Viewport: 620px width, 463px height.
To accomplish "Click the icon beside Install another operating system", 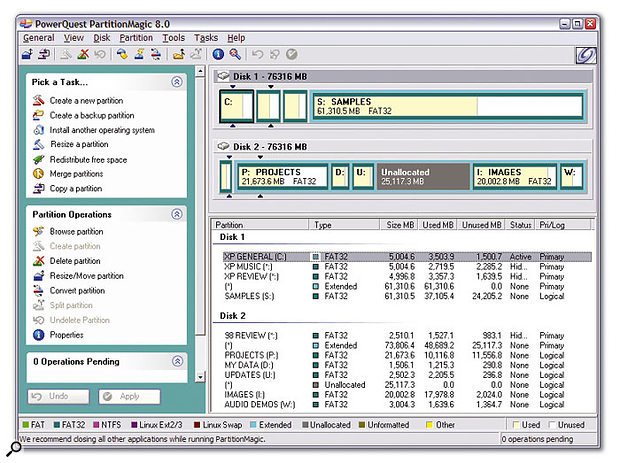I will [x=38, y=130].
